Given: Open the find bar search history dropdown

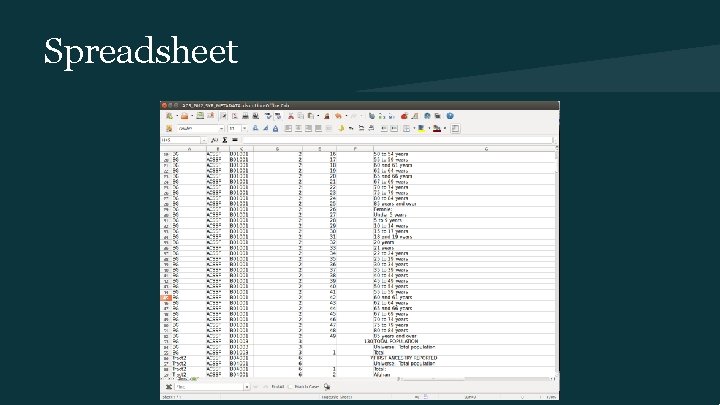Looking at the screenshot, I should click(x=247, y=387).
